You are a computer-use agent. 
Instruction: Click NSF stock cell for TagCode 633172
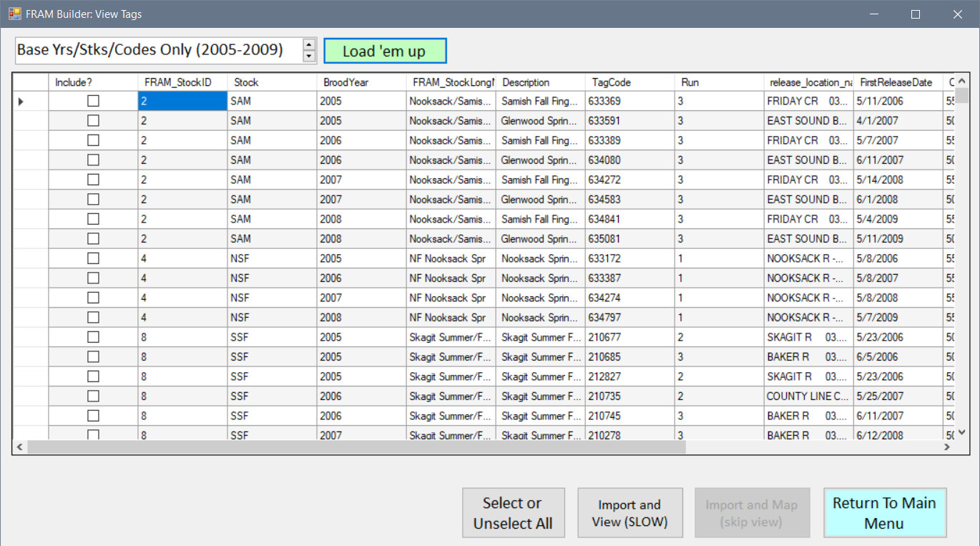click(x=272, y=258)
